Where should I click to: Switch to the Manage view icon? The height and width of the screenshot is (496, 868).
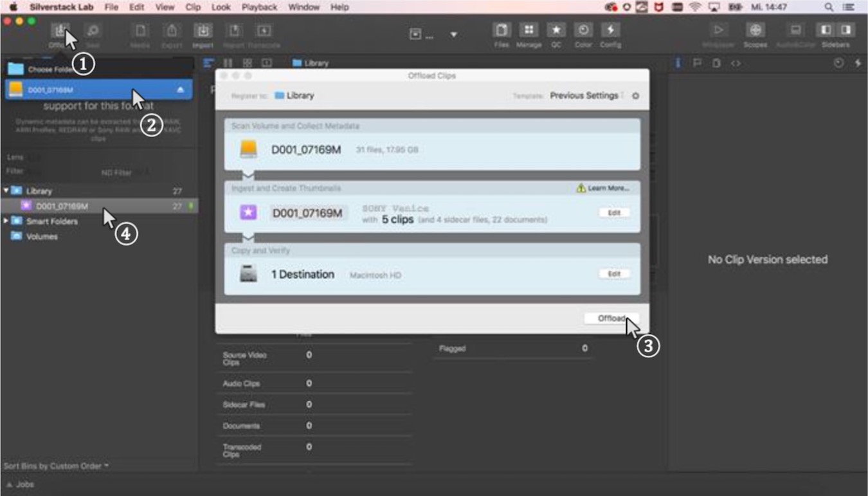(x=529, y=30)
